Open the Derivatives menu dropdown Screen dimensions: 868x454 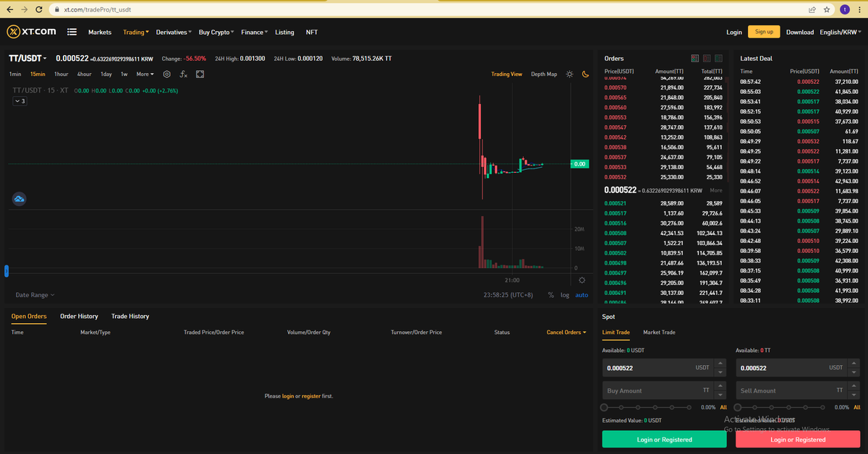tap(174, 32)
